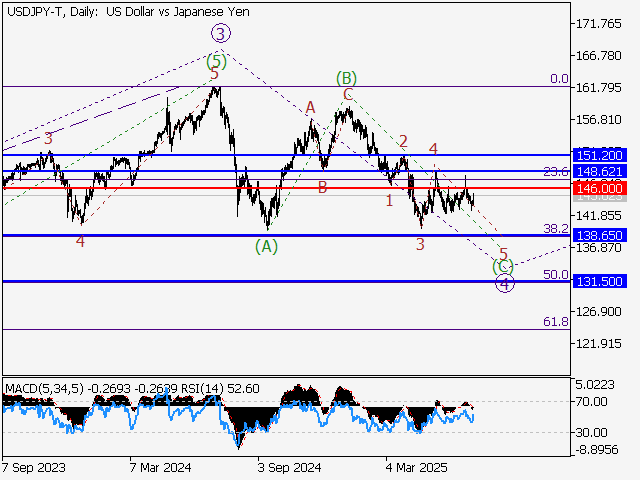Select the green (5) wave label
This screenshot has height=480, width=640.
(x=216, y=62)
